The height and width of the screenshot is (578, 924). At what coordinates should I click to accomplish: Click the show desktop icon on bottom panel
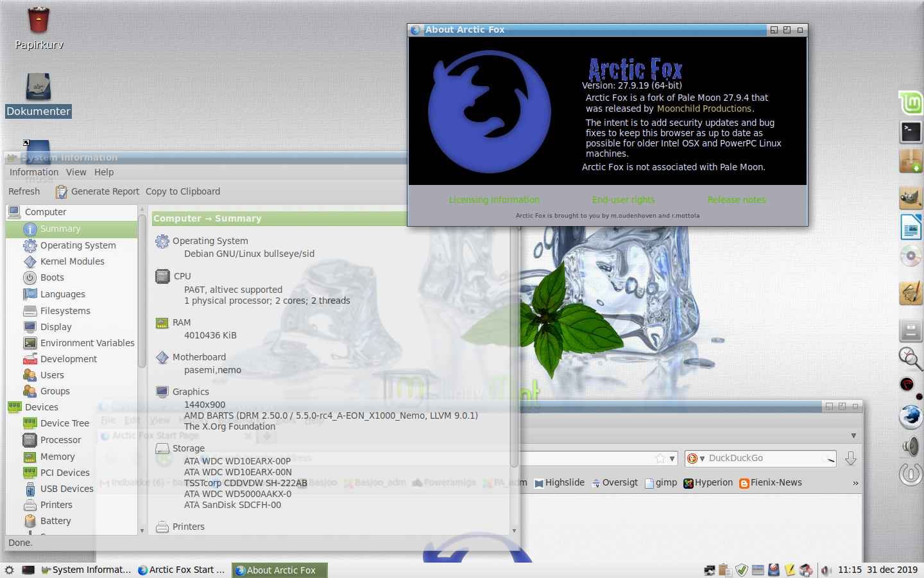[28, 570]
